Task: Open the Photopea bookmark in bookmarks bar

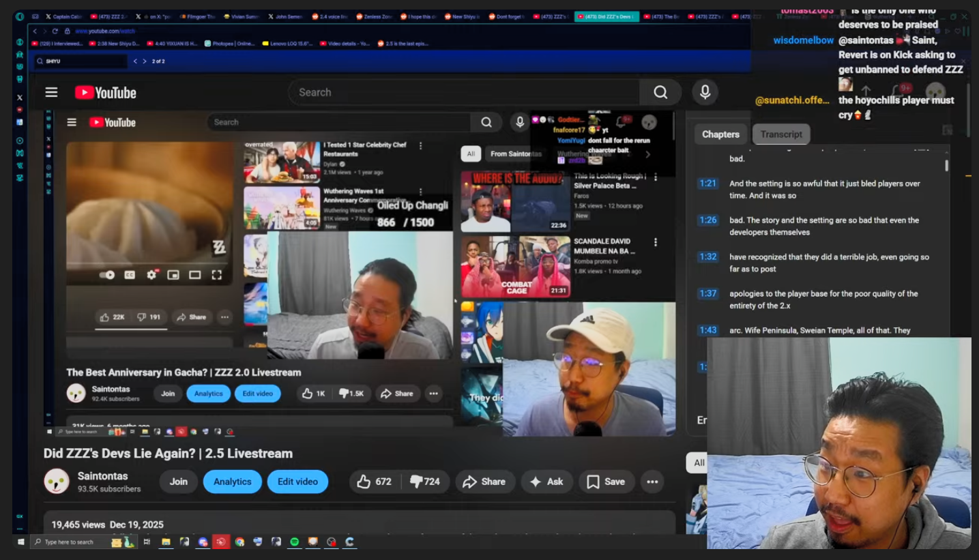Action: 229,44
